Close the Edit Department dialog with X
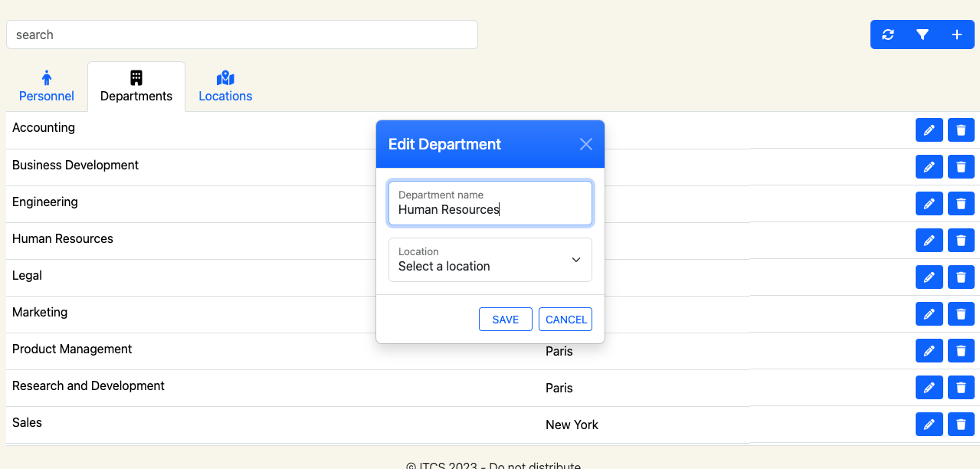The height and width of the screenshot is (469, 980). [x=586, y=144]
